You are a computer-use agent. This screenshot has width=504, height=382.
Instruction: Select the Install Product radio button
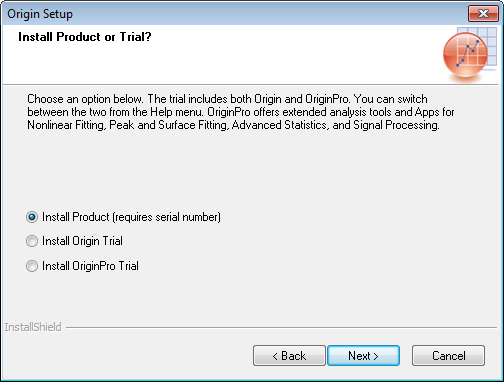(32, 217)
